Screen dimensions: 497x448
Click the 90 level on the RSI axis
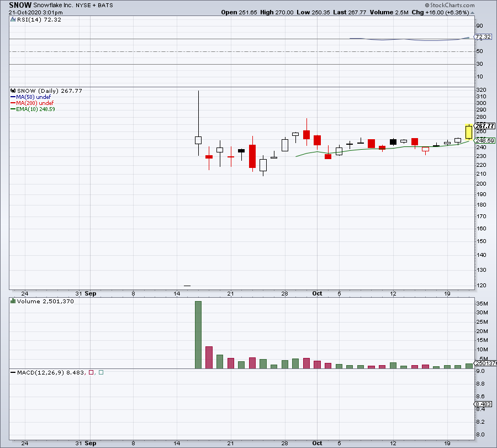point(479,25)
